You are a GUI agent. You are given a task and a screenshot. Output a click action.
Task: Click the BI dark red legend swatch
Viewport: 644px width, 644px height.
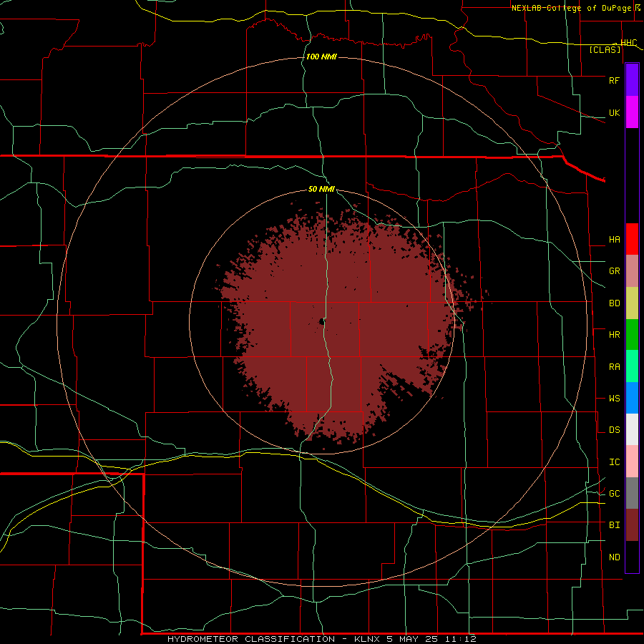coord(632,525)
